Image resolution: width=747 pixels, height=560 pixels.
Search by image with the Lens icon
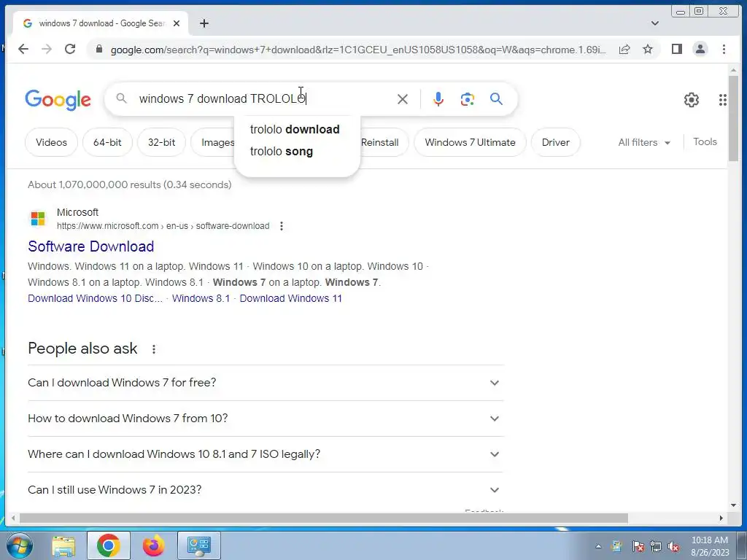[468, 99]
